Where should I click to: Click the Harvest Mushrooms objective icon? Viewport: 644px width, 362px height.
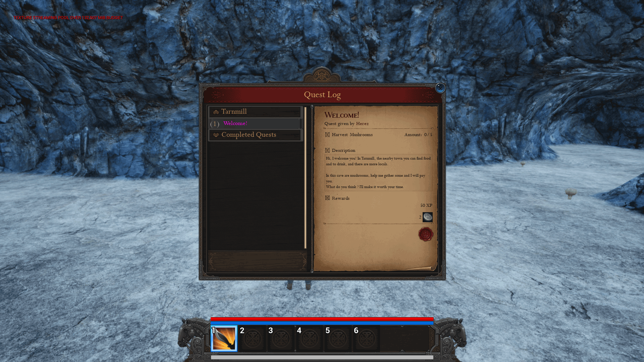327,135
